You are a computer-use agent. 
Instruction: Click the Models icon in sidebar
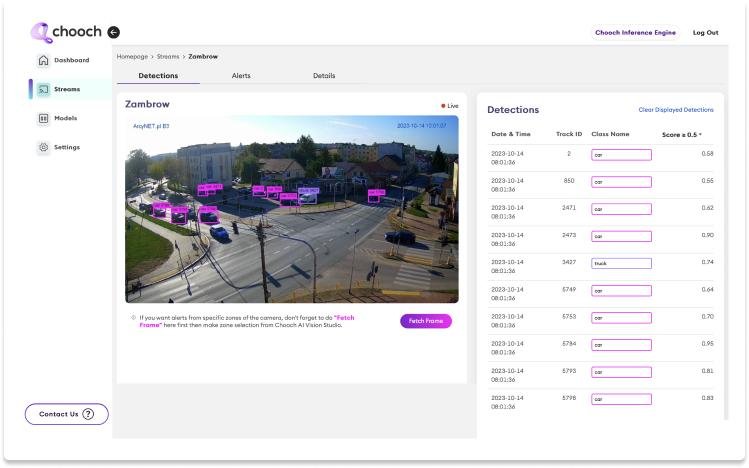click(43, 118)
